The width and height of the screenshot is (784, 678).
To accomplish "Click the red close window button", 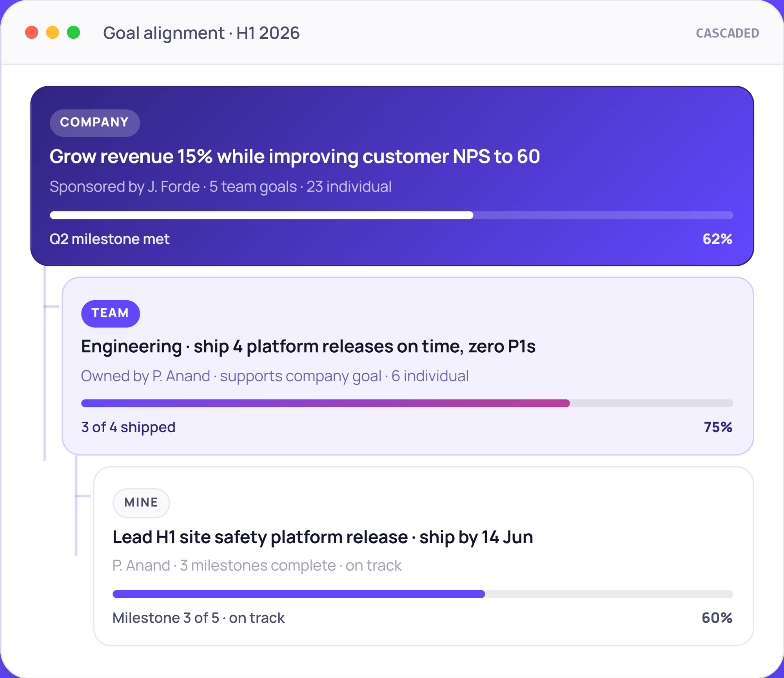I will pyautogui.click(x=32, y=33).
